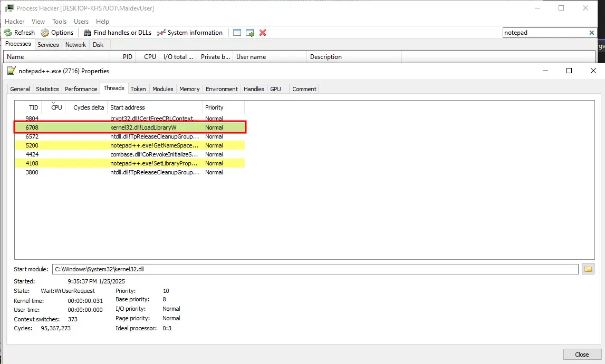Click the find window toolbar icon
The image size is (605, 364).
(x=237, y=33)
